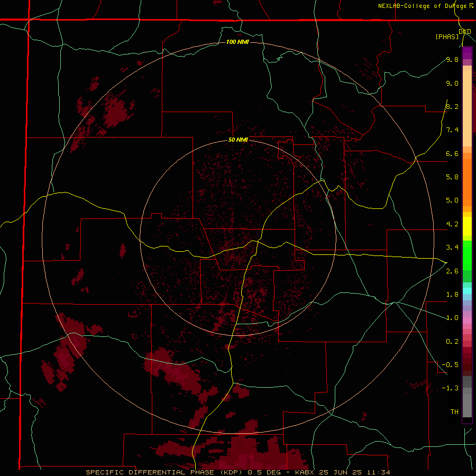This screenshot has width=476, height=476.
Task: Click the 50 NMI range ring label
Action: 238,140
